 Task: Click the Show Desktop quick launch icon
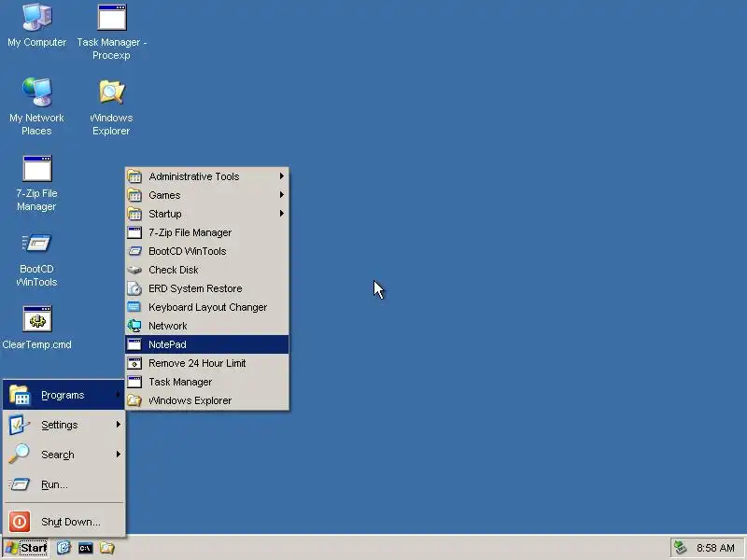63,548
